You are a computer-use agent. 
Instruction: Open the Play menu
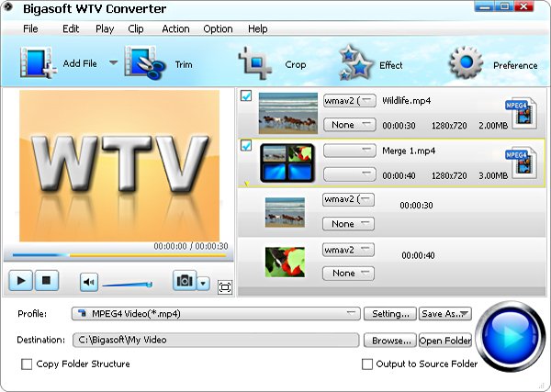coord(105,28)
